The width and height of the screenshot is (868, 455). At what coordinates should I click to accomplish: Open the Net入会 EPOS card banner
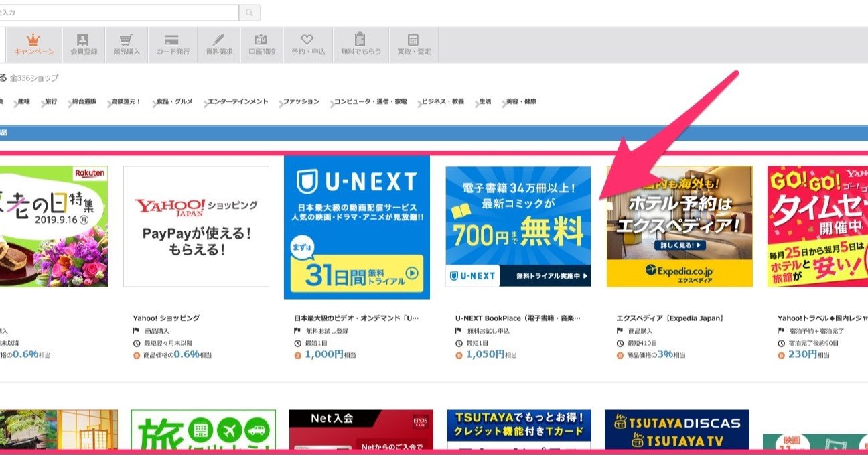(361, 430)
